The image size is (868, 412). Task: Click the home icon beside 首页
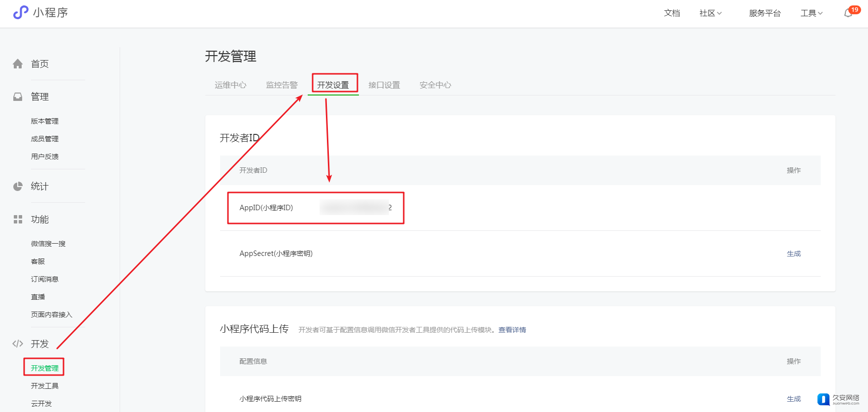(18, 64)
